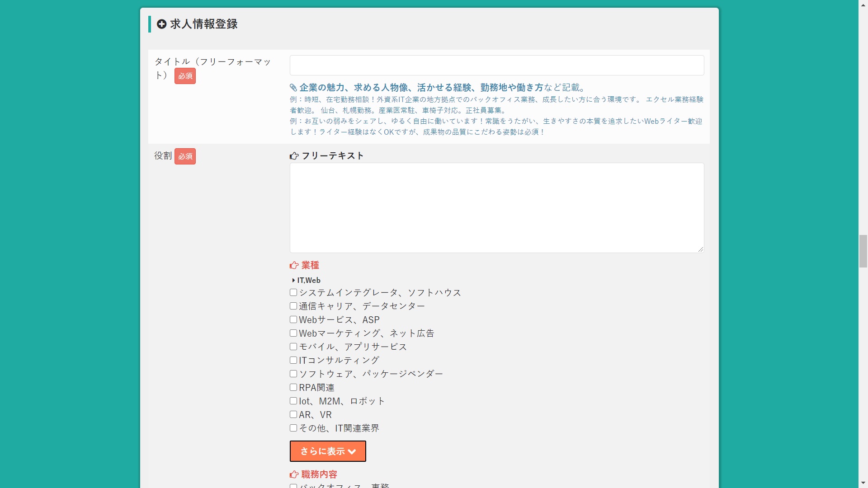Check the Iot、M2M、ロボット checkbox
868x488 pixels.
tap(293, 401)
